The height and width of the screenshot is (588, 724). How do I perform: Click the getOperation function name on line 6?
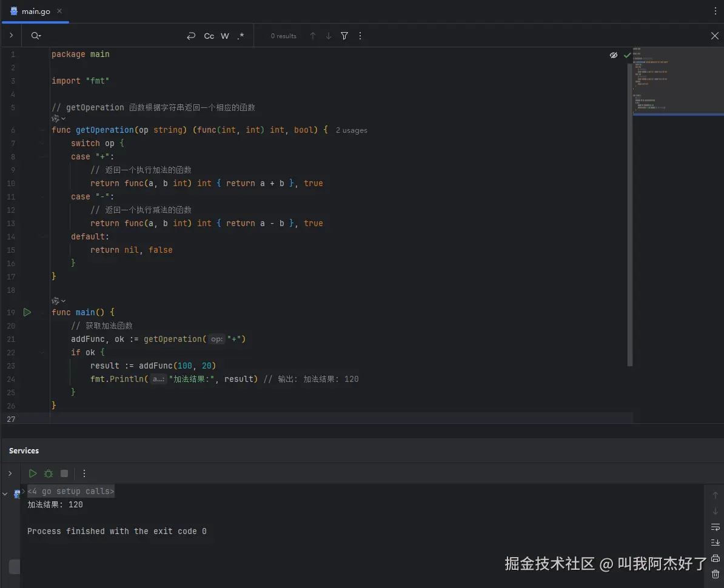click(105, 130)
